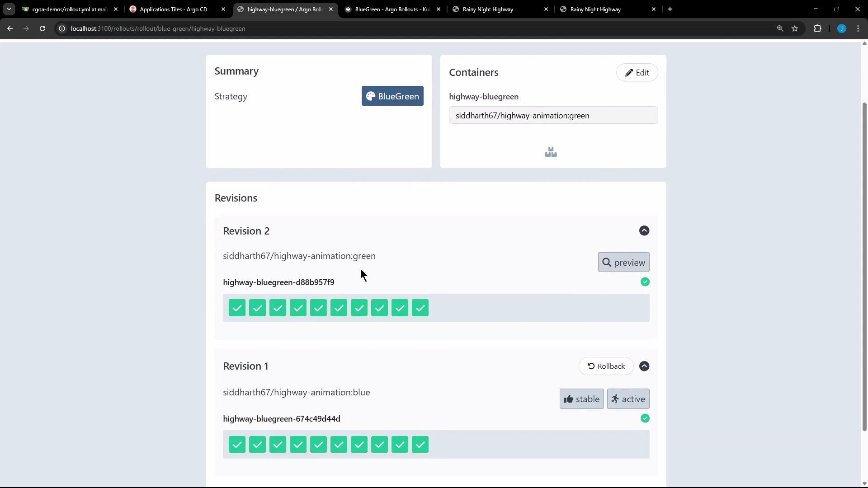The height and width of the screenshot is (488, 868).
Task: View site information icon
Action: pos(62,28)
